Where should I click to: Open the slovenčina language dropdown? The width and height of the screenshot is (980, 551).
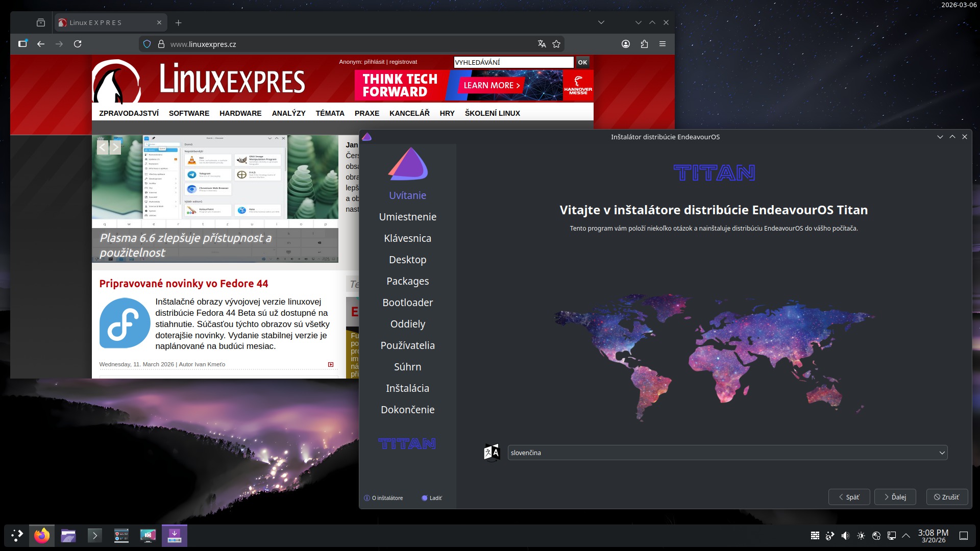tap(727, 453)
